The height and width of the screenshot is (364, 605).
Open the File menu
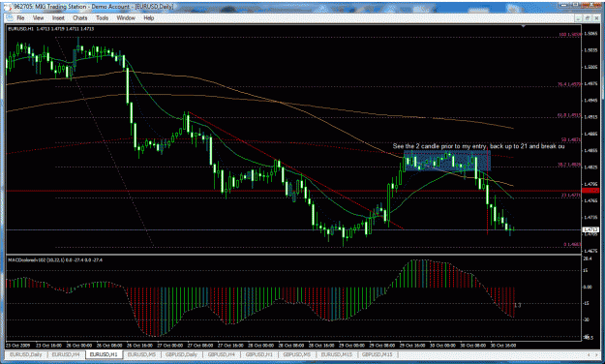click(x=20, y=18)
